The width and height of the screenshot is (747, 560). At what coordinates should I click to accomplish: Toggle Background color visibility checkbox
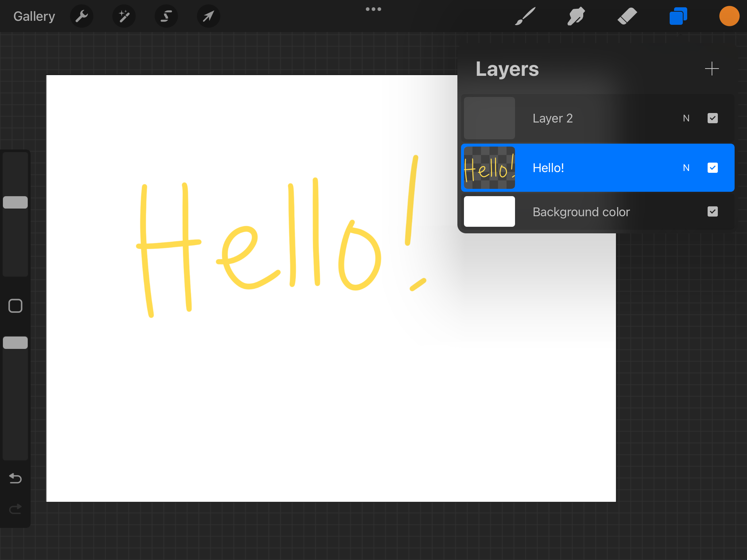pyautogui.click(x=712, y=212)
